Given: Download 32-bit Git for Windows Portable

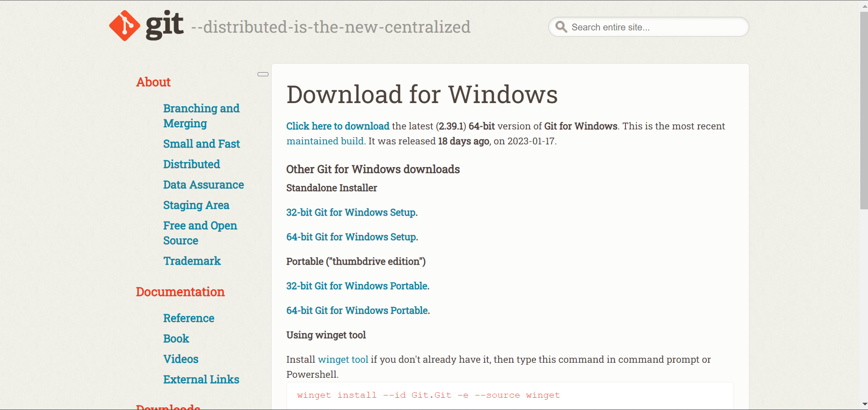Looking at the screenshot, I should 357,286.
